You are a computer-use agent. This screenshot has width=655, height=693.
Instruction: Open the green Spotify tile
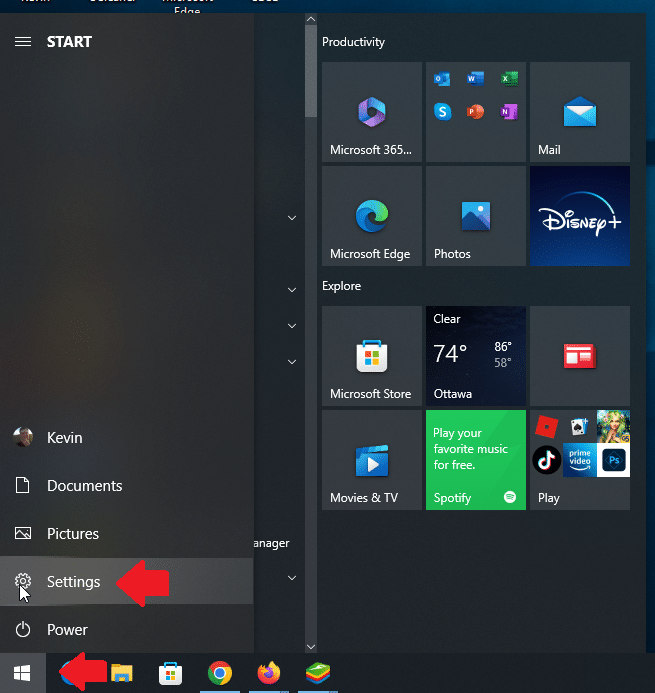(476, 460)
